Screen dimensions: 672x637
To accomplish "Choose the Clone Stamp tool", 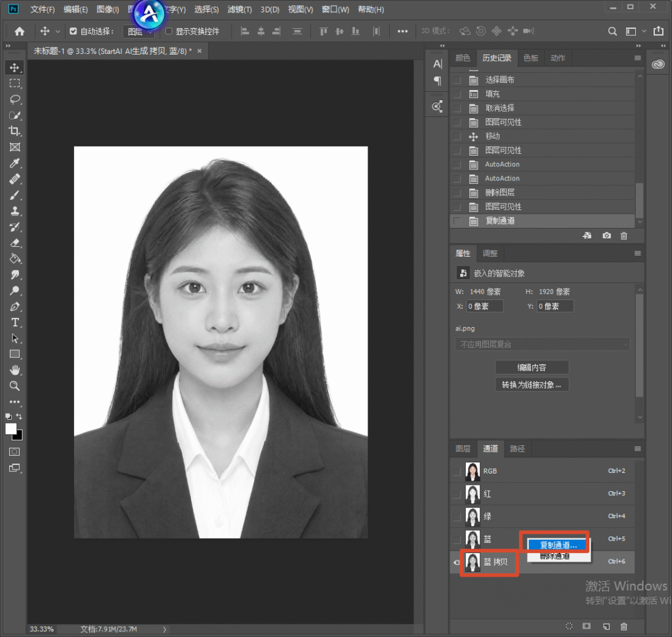I will click(15, 211).
